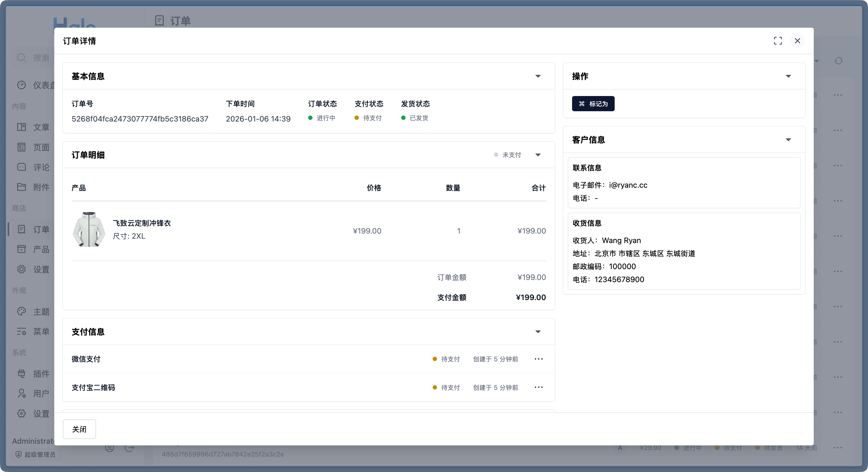
Task: Click the jacket product thumbnail
Action: click(89, 229)
